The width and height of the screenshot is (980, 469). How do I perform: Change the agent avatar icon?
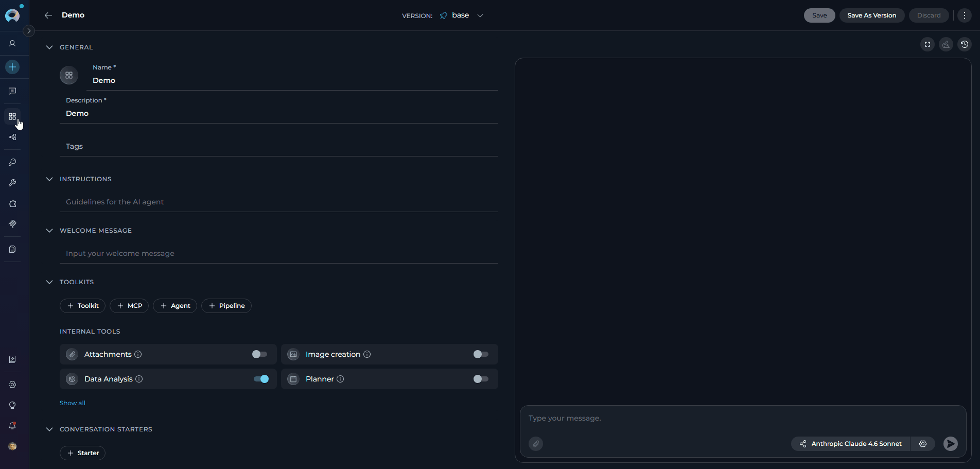[69, 75]
